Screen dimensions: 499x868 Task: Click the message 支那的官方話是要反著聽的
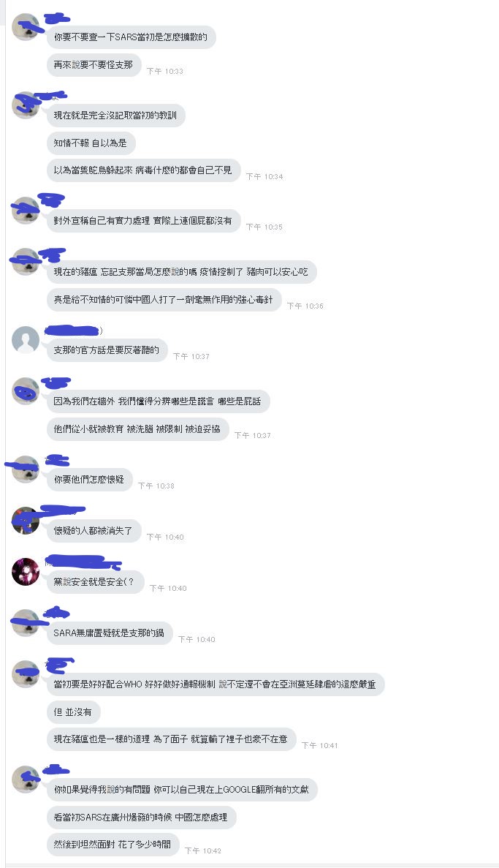click(107, 350)
